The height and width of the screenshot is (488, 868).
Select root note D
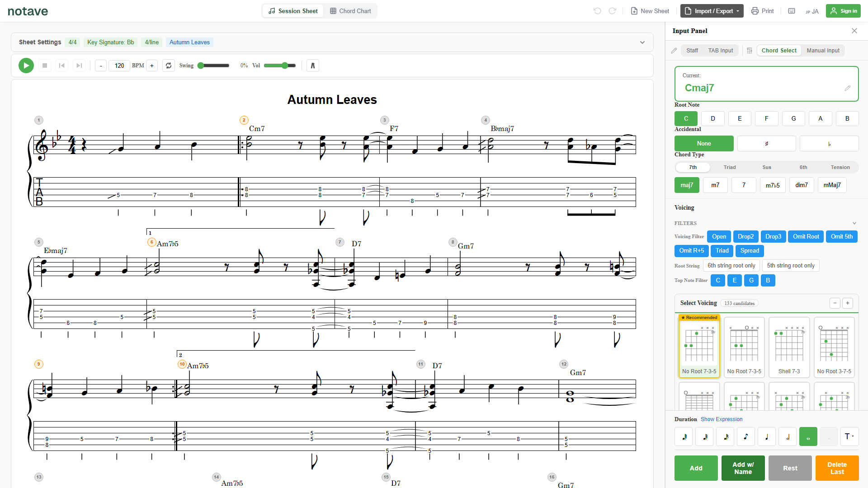click(x=713, y=119)
